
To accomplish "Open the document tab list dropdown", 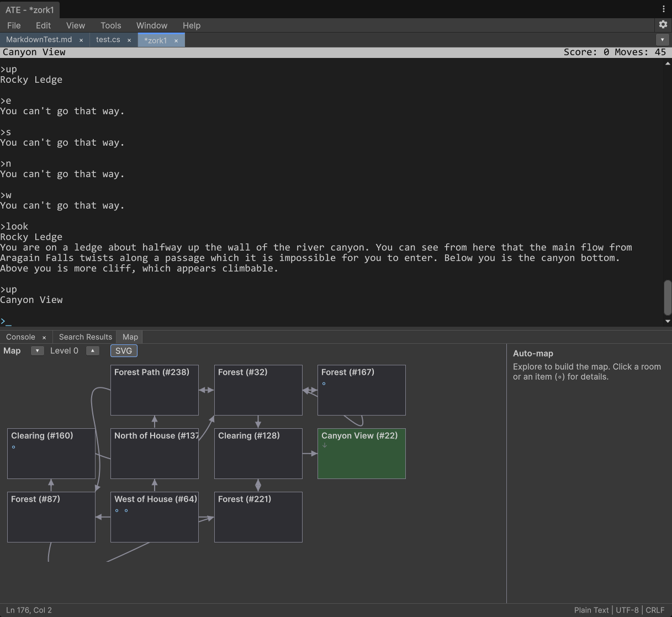I will click(x=662, y=40).
